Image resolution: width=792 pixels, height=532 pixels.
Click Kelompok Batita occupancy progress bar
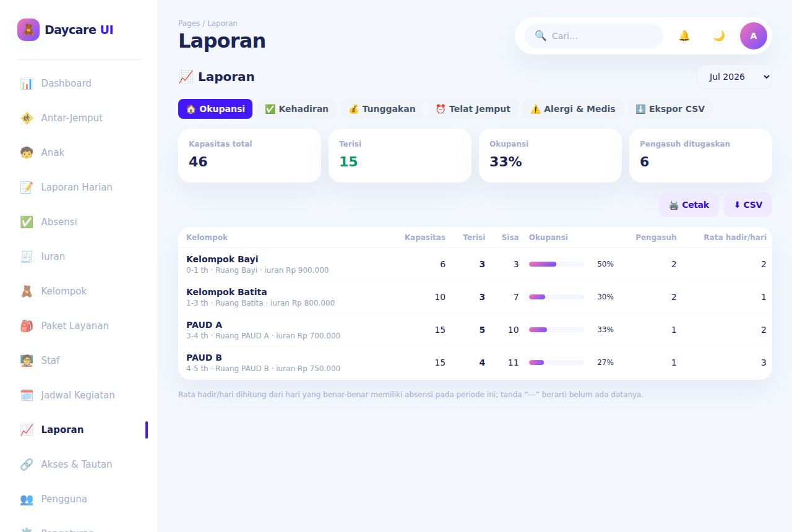[556, 297]
